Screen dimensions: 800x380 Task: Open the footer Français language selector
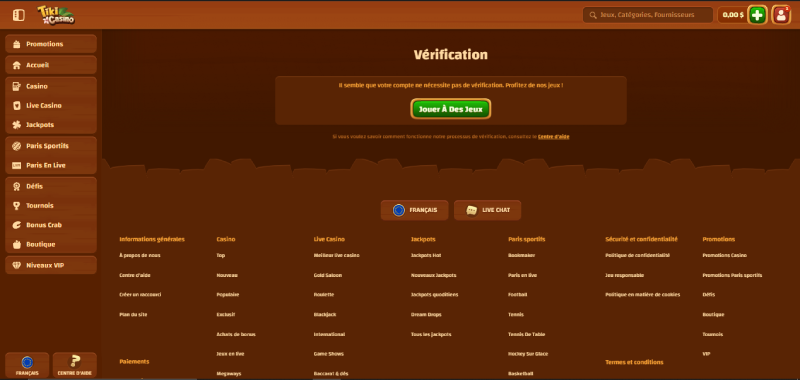[414, 210]
